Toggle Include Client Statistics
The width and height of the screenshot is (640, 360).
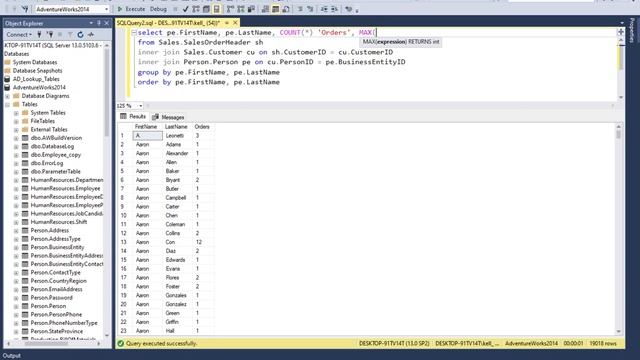pos(251,9)
